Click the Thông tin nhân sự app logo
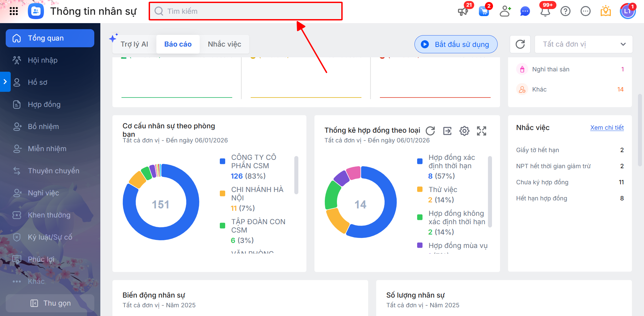Image resolution: width=644 pixels, height=316 pixels. (36, 11)
